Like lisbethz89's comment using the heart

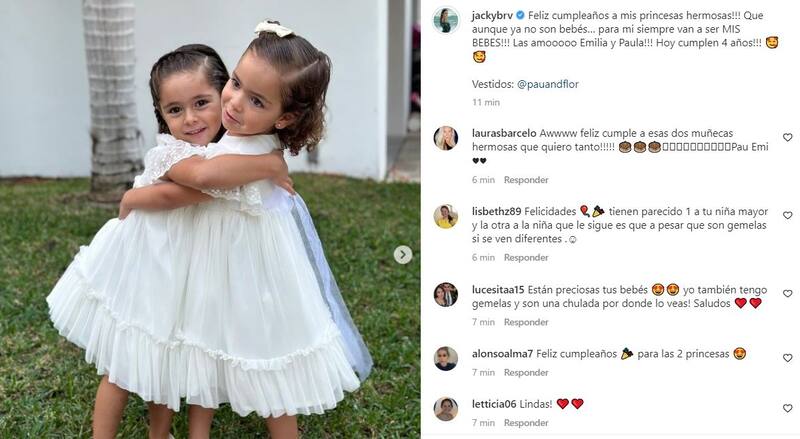(787, 215)
